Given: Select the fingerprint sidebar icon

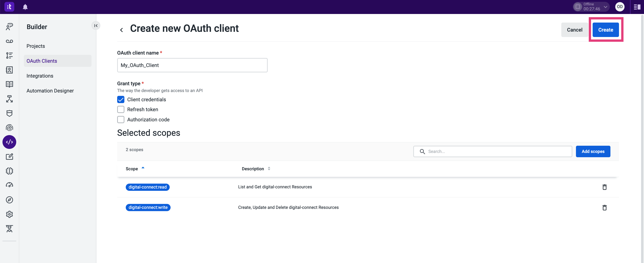Looking at the screenshot, I should tap(9, 128).
